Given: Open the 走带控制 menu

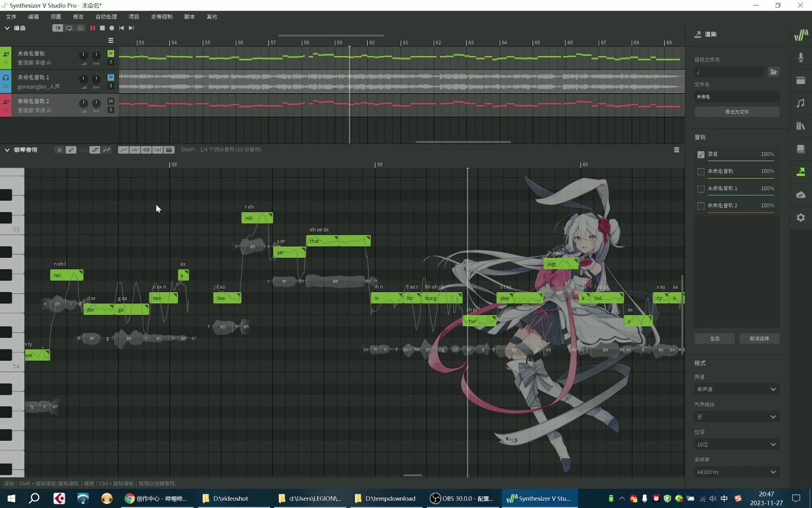Looking at the screenshot, I should click(162, 17).
